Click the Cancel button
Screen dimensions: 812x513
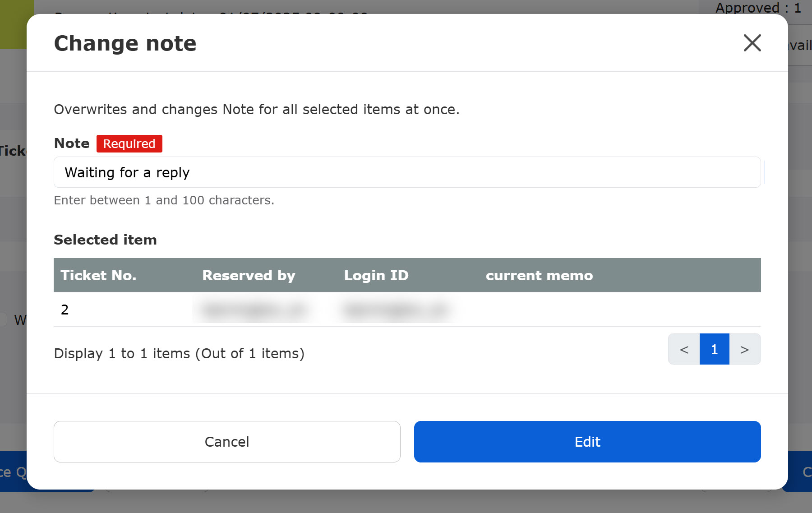[x=227, y=442]
